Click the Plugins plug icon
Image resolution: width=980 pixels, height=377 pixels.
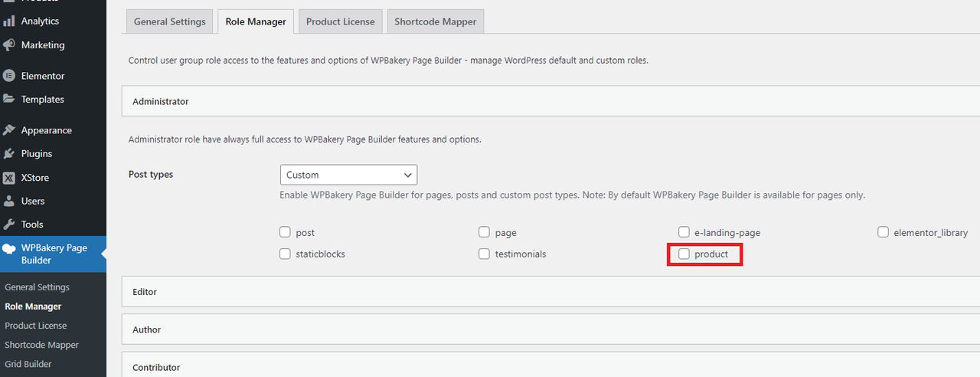click(x=9, y=154)
